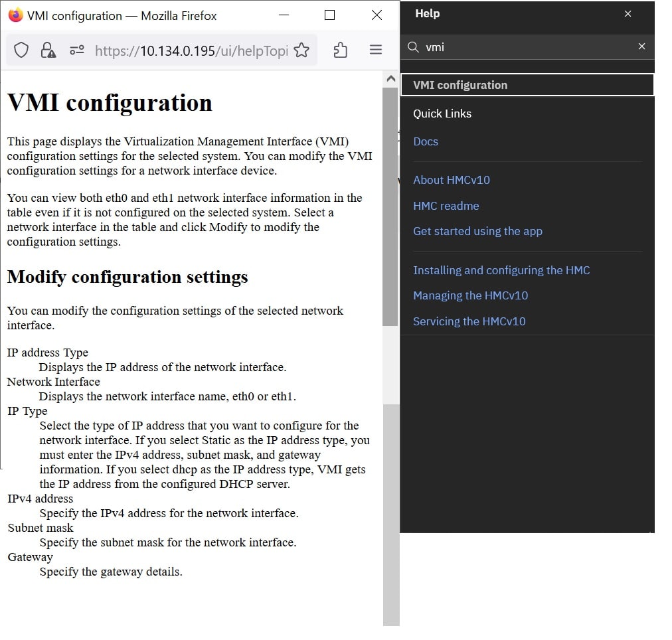
Task: Open the Docs quick link
Action: tap(426, 142)
